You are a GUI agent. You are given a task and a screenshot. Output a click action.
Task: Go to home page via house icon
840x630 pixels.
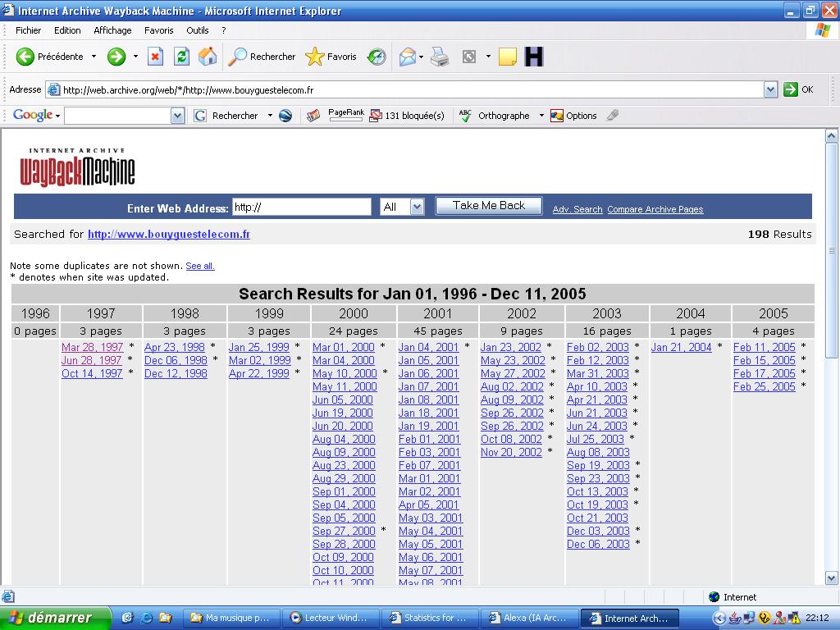click(x=208, y=57)
